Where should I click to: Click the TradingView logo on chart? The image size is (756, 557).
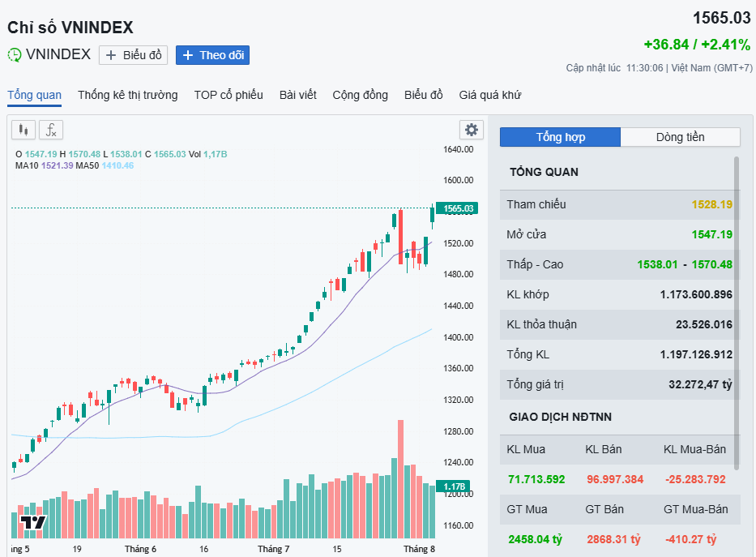click(32, 522)
